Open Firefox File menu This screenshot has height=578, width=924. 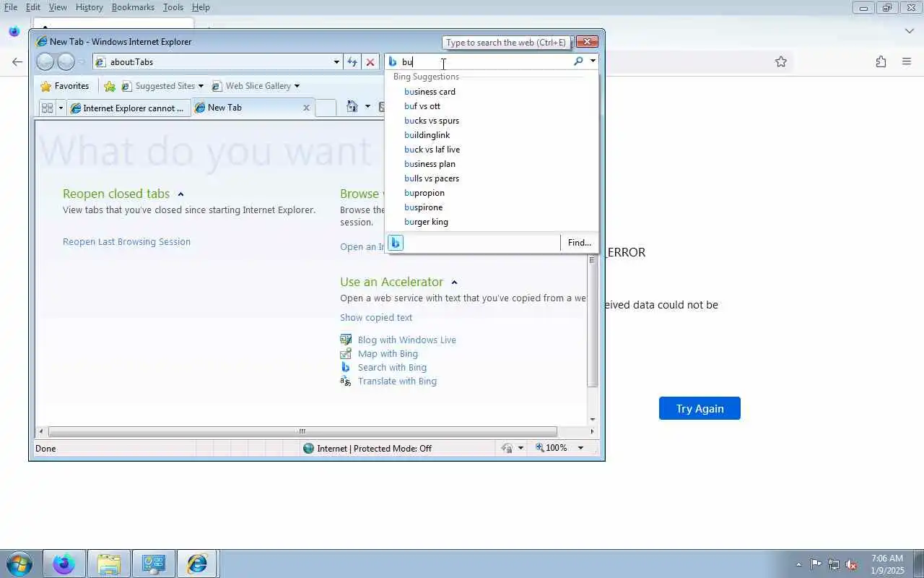(11, 7)
